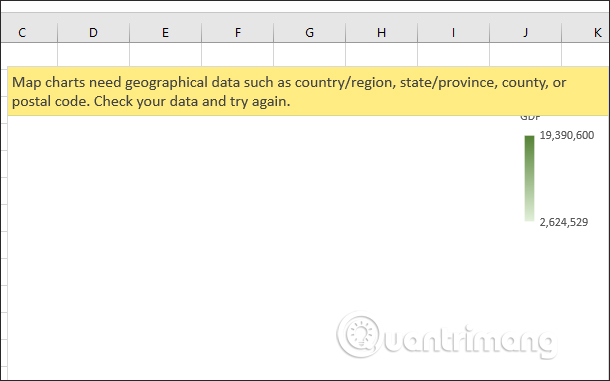The height and width of the screenshot is (381, 610).
Task: Click the yellow map chart warning message
Action: coord(307,91)
